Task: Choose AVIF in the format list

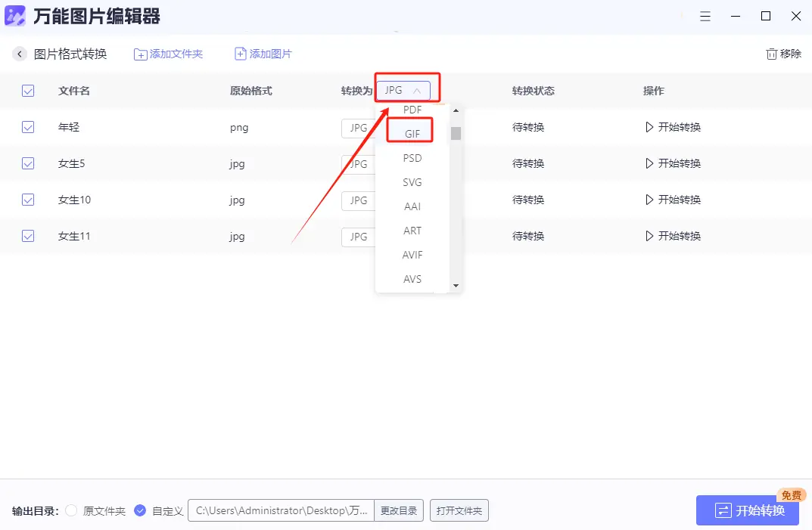Action: [411, 255]
